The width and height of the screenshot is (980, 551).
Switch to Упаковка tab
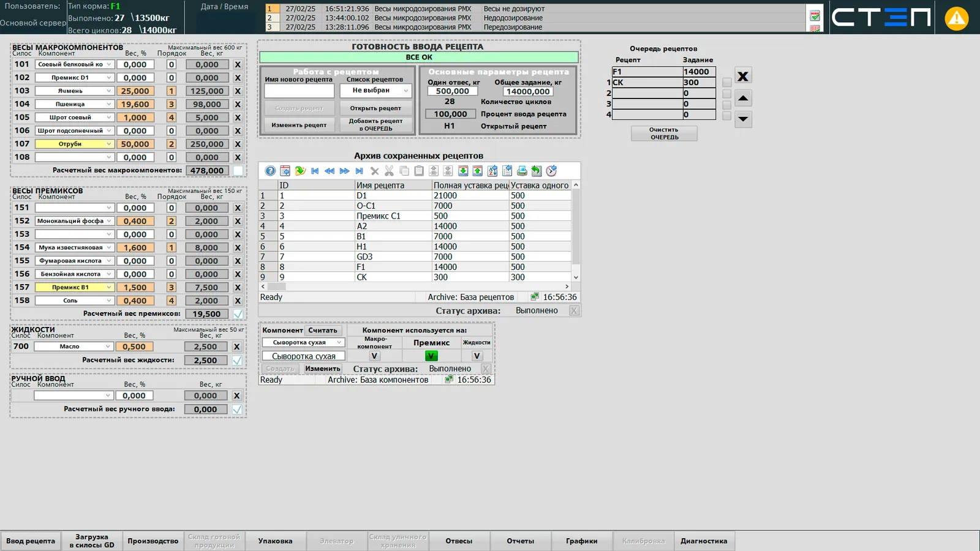click(x=276, y=541)
